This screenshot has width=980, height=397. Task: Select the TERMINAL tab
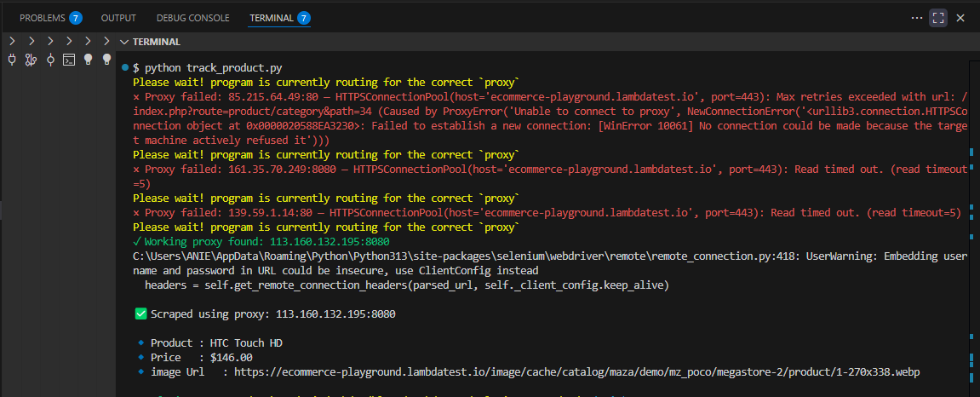point(272,18)
